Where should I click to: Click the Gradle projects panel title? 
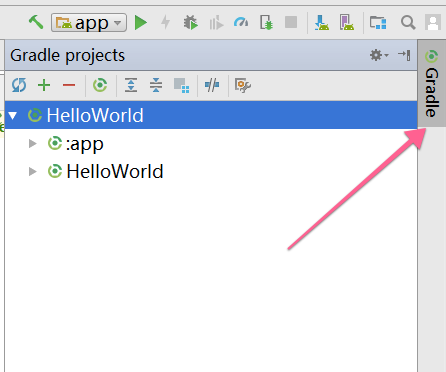click(67, 55)
